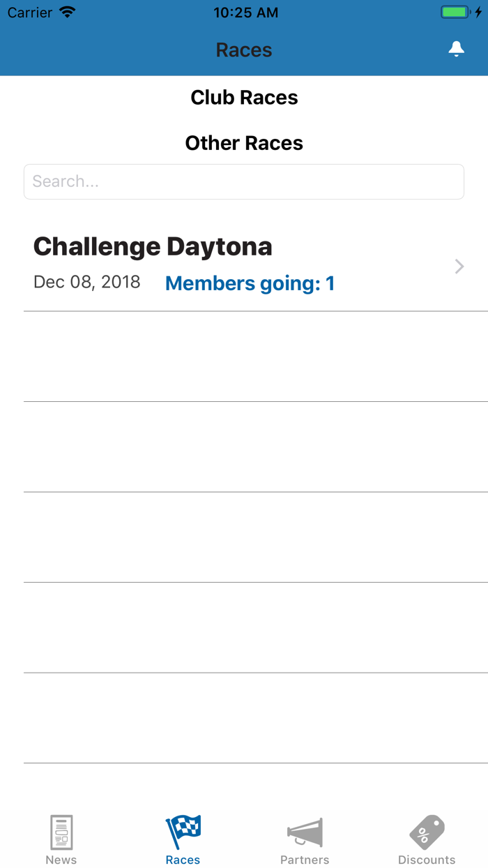Tap the Partners megaphone icon
Viewport: 488px width, 868px height.
pos(305,832)
